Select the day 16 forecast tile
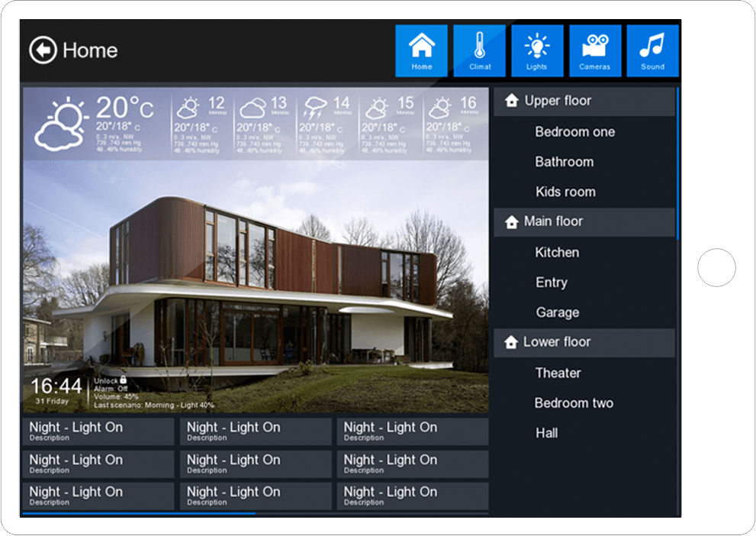 453,124
